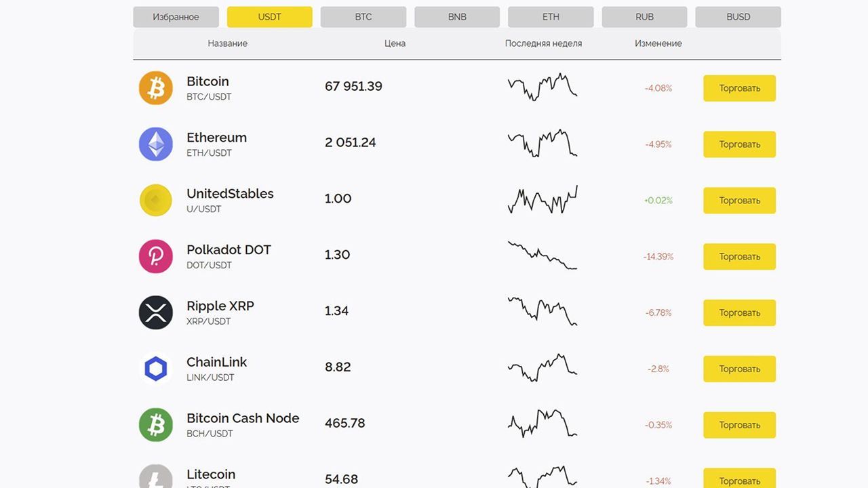Click the pink Polkadot logo icon
Viewport: 868px width, 488px height.
[156, 257]
